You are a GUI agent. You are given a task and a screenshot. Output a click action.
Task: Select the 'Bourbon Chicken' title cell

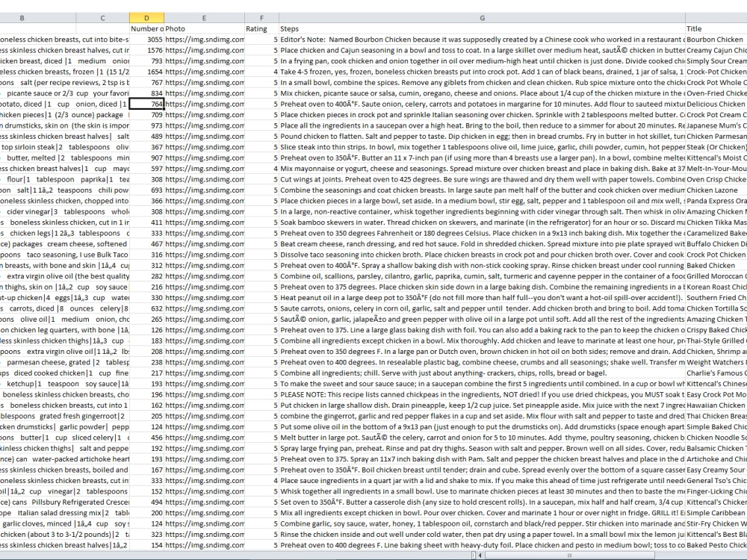pyautogui.click(x=716, y=40)
